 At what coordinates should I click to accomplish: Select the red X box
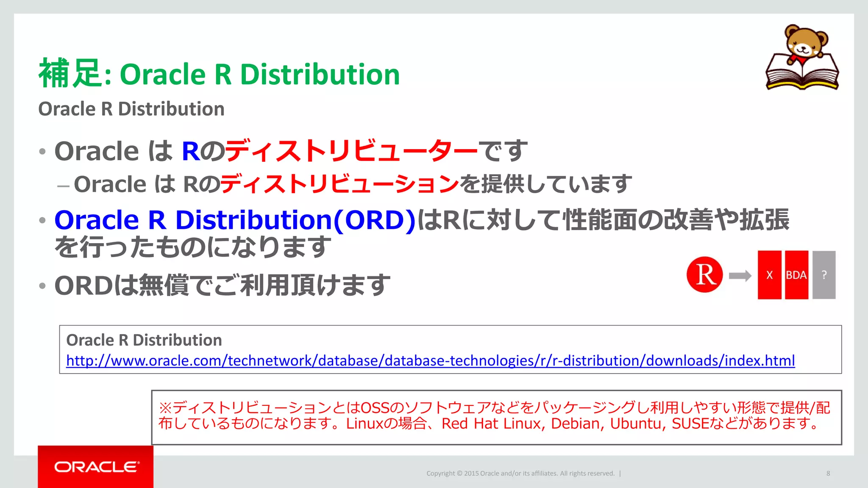point(770,275)
